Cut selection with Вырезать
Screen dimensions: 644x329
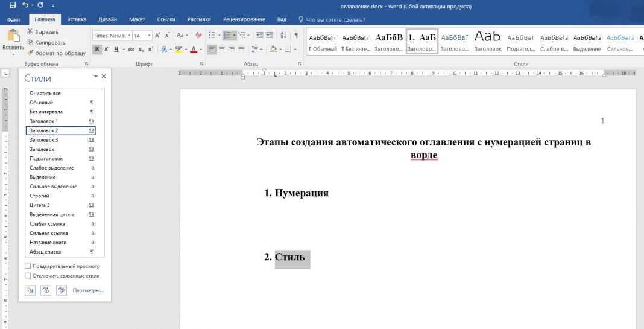(x=43, y=31)
